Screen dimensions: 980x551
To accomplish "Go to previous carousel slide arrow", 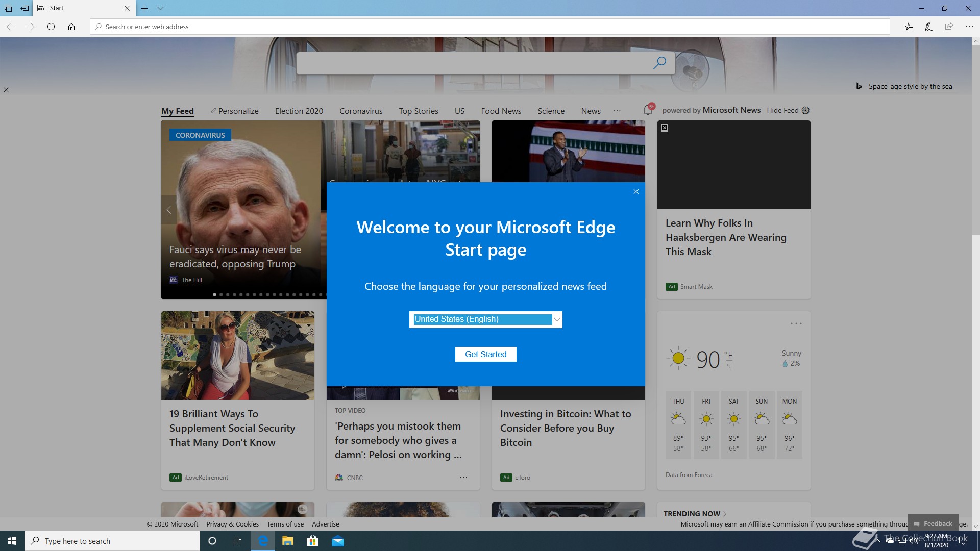I will click(x=169, y=210).
